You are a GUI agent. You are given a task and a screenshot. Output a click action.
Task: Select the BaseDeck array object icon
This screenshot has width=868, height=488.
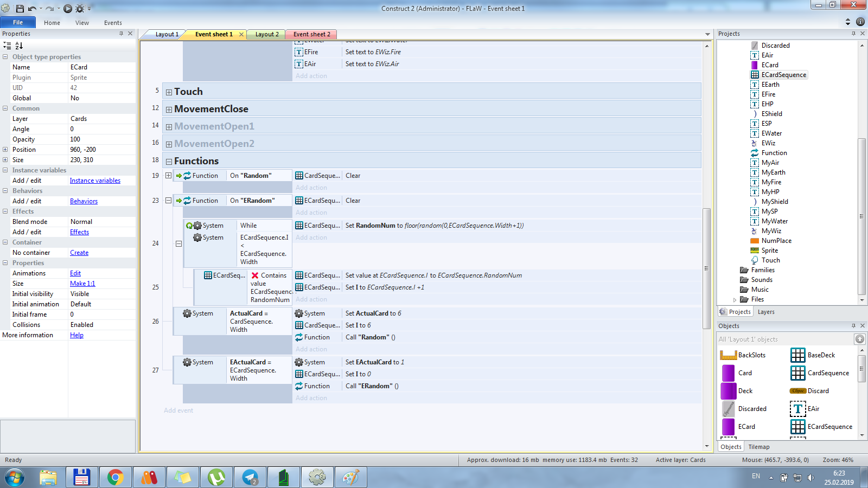pyautogui.click(x=797, y=355)
